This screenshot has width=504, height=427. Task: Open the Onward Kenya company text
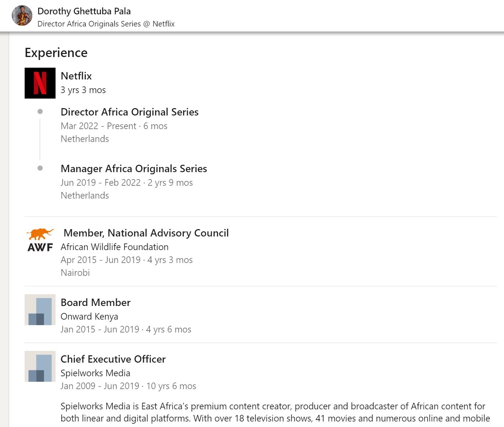point(89,316)
